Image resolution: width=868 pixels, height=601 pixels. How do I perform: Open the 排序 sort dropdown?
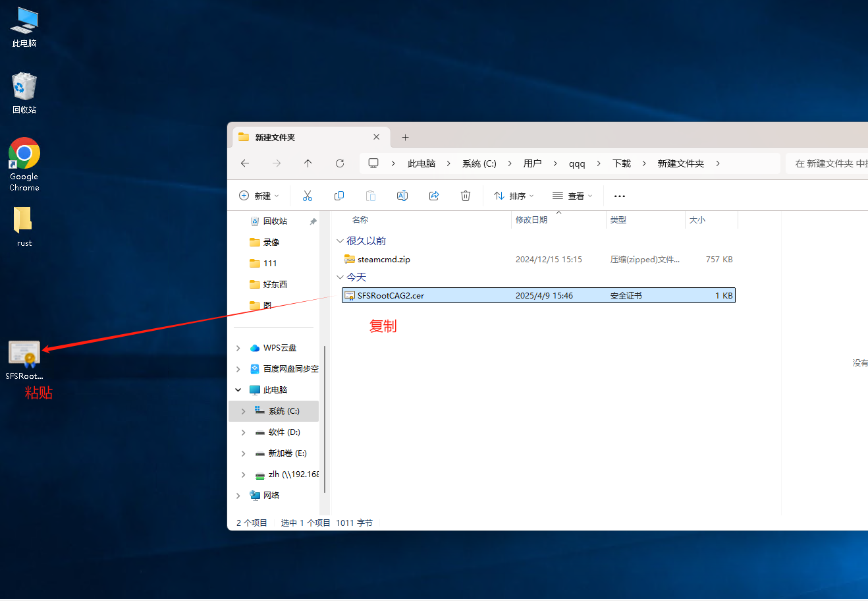click(514, 196)
